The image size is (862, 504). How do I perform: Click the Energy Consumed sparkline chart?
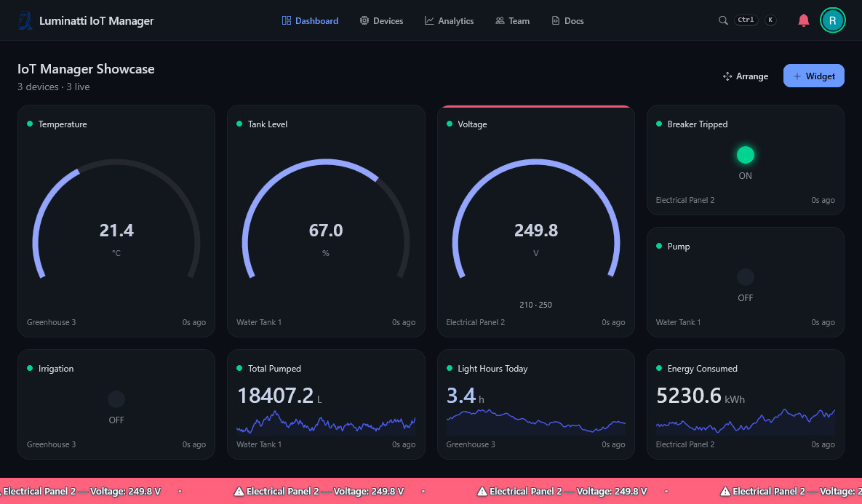(x=745, y=422)
